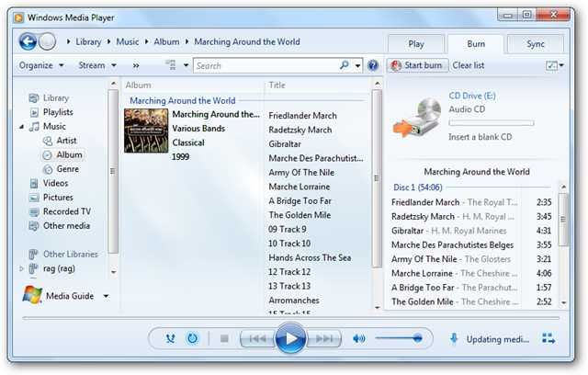Open the search options dropdown arrow
Viewport: 588px width, 375px height.
coord(357,65)
